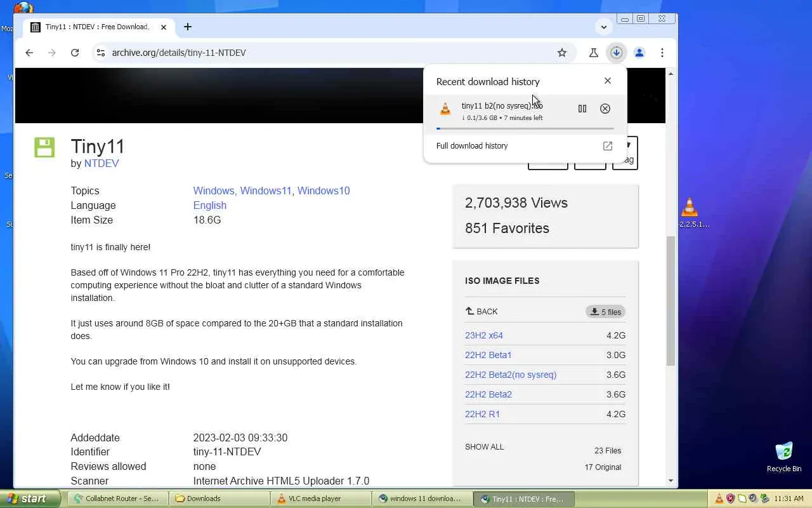Click the Item Size value 18.6G

coord(207,220)
